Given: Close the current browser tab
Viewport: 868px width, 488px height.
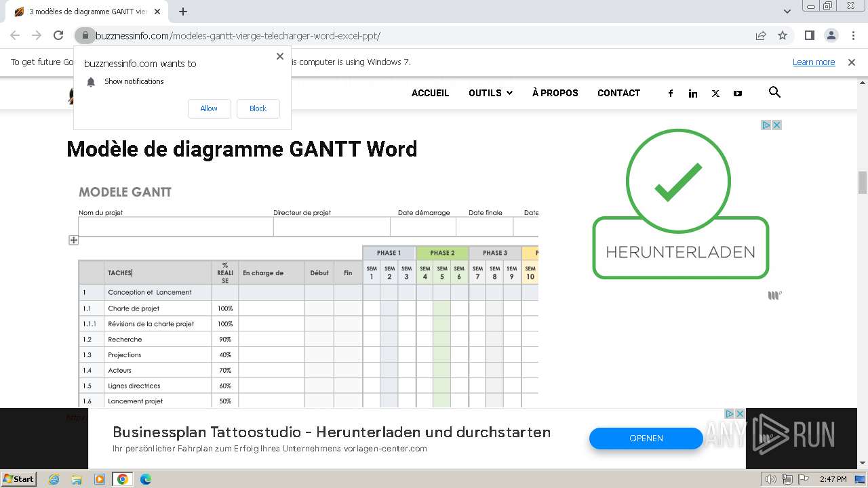Looking at the screenshot, I should click(157, 12).
